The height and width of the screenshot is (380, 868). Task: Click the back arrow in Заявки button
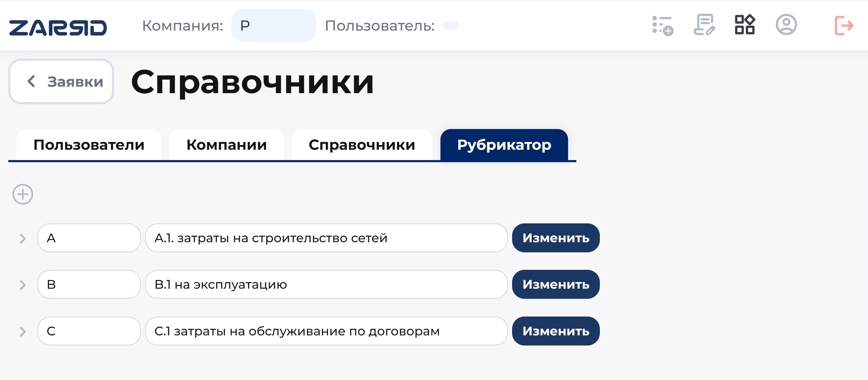click(x=31, y=81)
